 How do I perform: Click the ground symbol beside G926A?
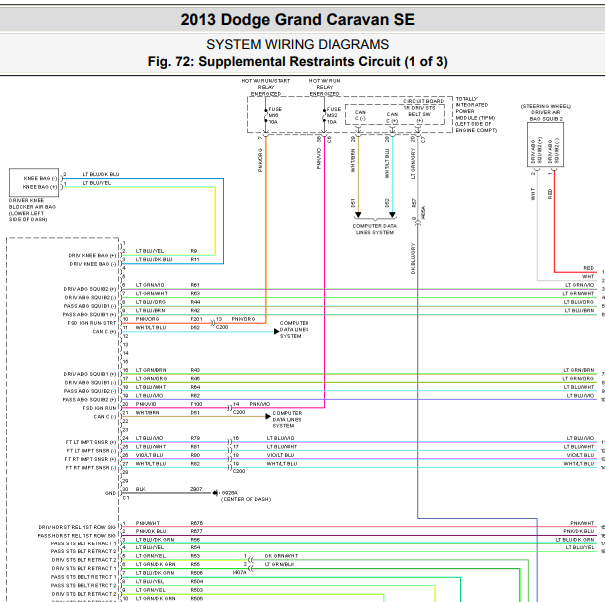click(x=215, y=493)
